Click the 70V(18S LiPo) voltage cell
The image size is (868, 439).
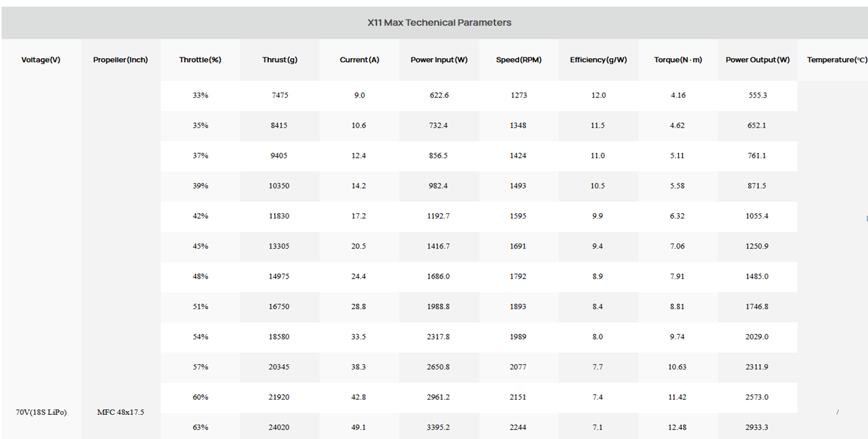point(41,412)
